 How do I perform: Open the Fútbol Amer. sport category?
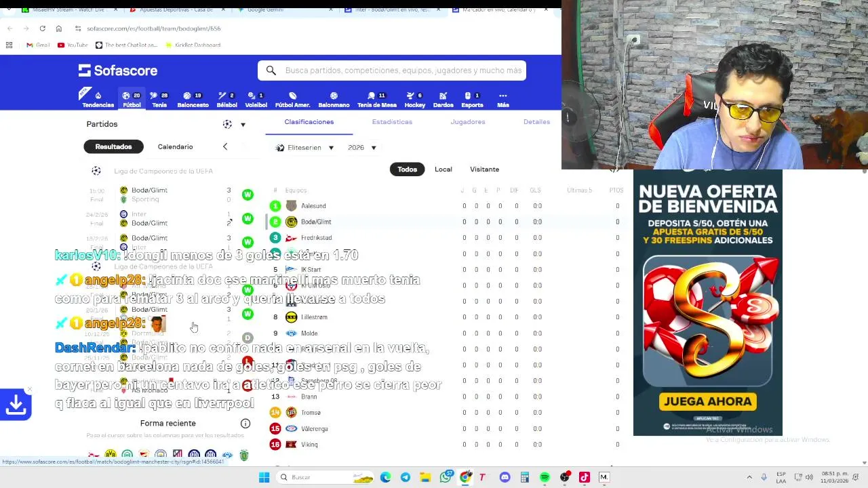tap(292, 100)
